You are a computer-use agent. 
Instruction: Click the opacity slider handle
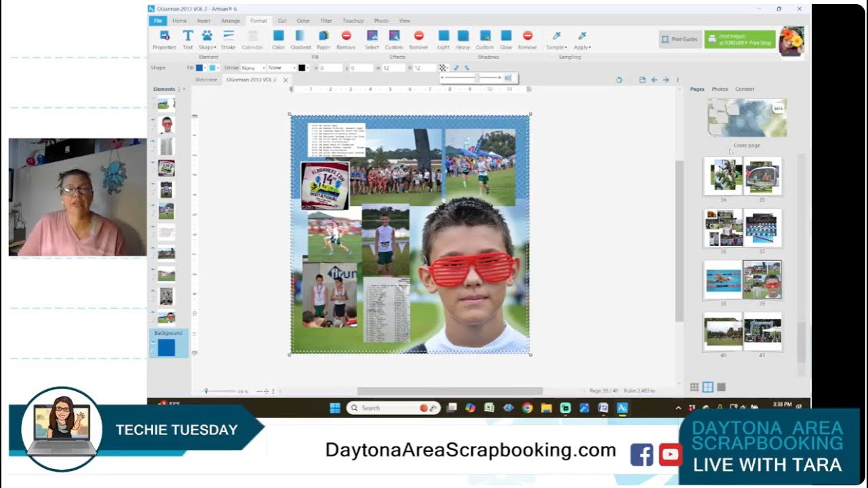477,78
